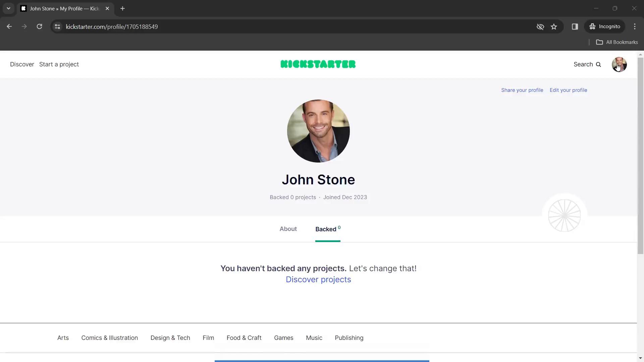Open Share your profile option
The image size is (644, 362).
point(522,90)
